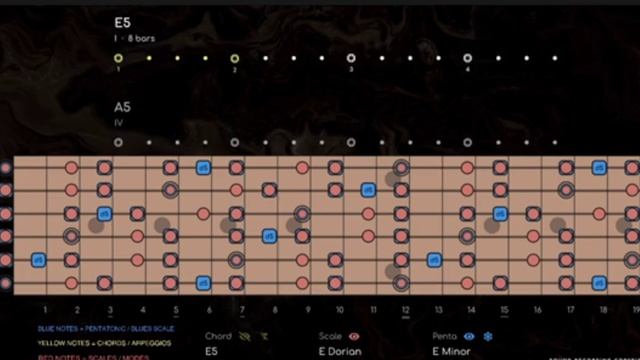Toggle the red eye icon next to Scale
Image resolution: width=640 pixels, height=360 pixels.
tap(354, 337)
